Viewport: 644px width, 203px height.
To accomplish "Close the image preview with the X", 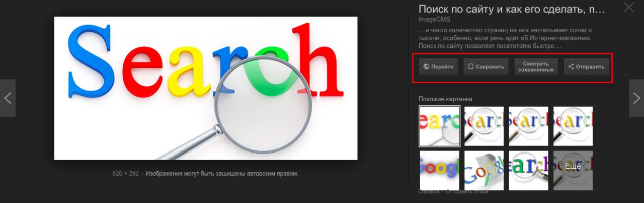I will click(x=629, y=8).
